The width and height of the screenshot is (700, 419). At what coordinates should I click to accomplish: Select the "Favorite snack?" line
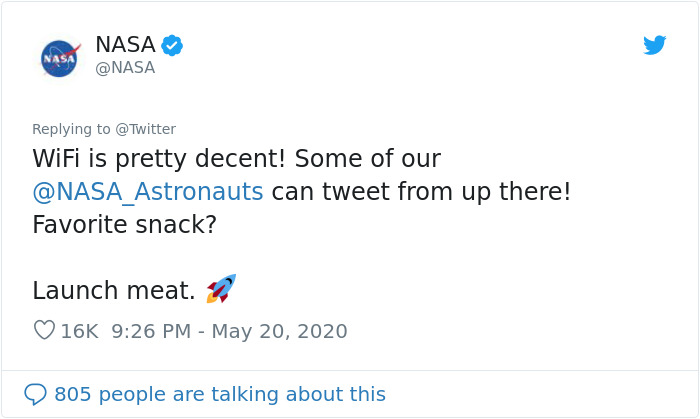124,224
